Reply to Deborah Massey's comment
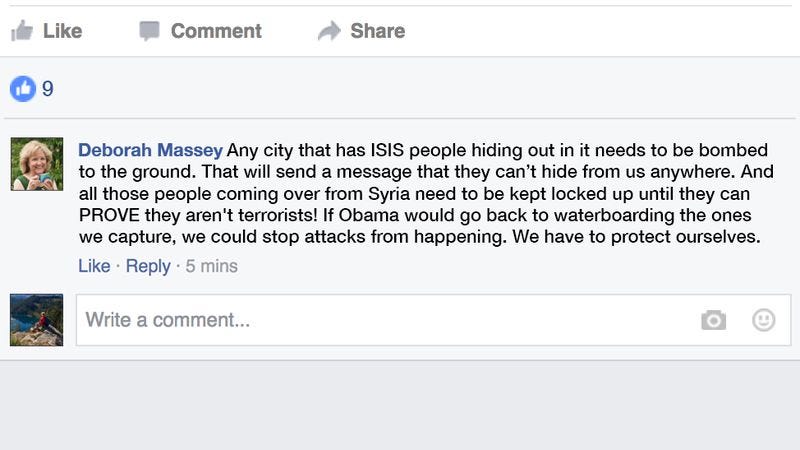800x450 pixels. 148,266
